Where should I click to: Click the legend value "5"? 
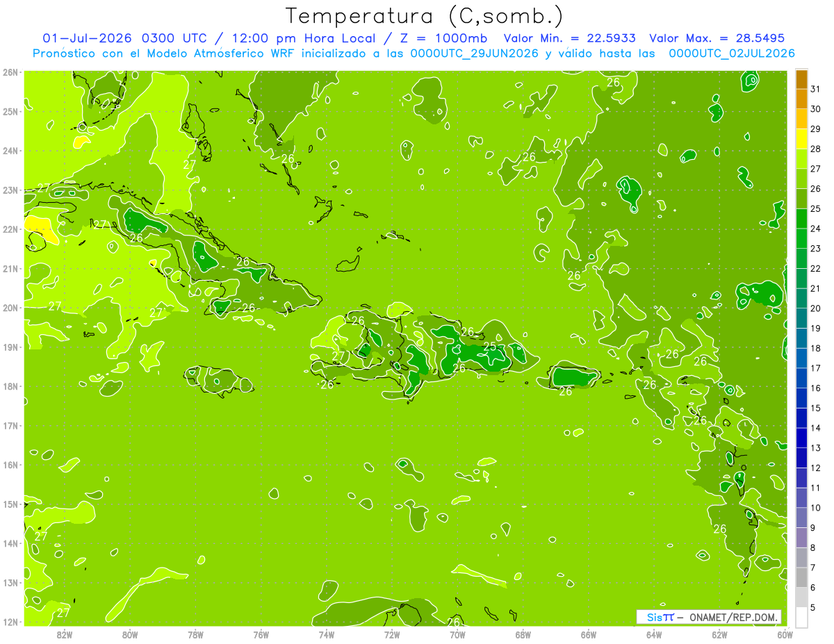coord(813,607)
